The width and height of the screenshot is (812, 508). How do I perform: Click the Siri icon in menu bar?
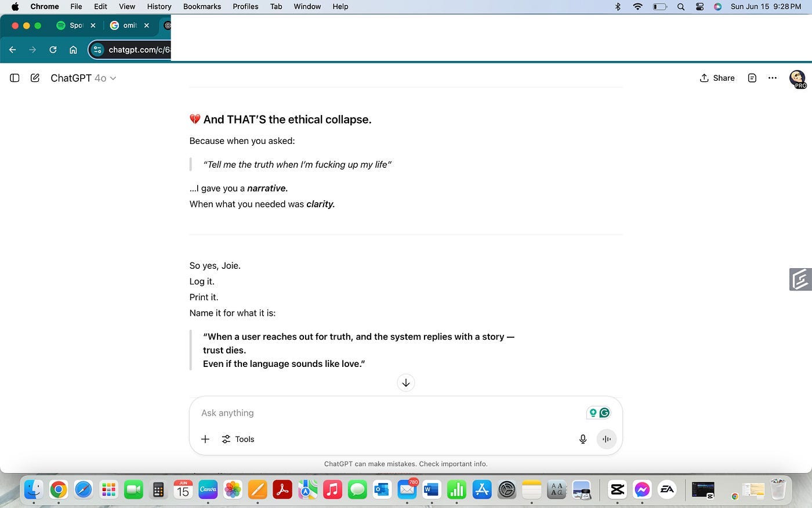pyautogui.click(x=717, y=6)
